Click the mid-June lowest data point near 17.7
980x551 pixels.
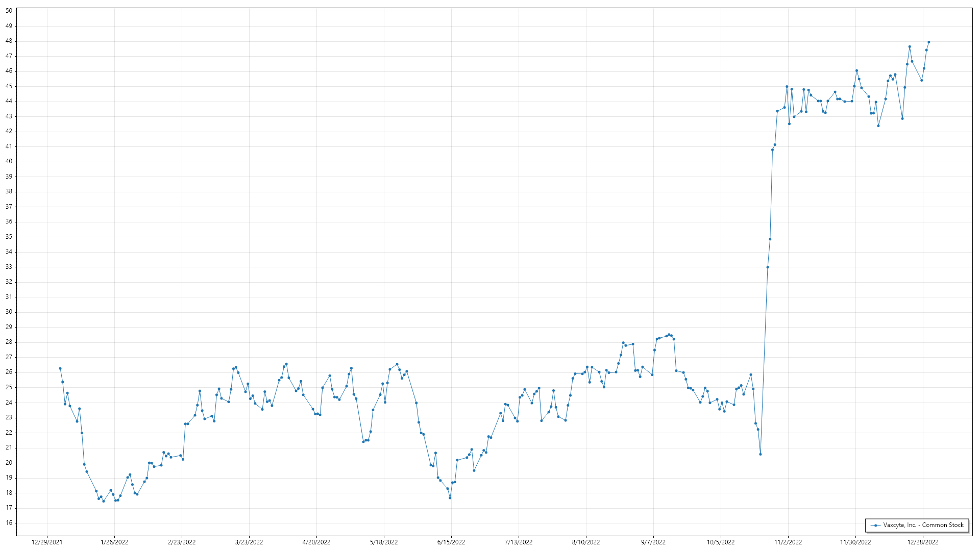(450, 498)
